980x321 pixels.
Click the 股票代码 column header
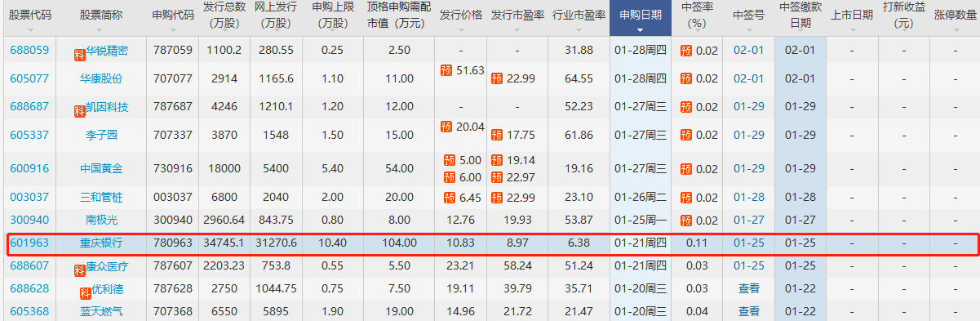(29, 16)
